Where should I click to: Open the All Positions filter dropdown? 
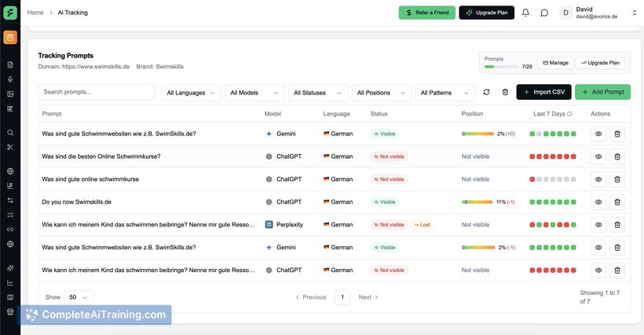coord(382,93)
